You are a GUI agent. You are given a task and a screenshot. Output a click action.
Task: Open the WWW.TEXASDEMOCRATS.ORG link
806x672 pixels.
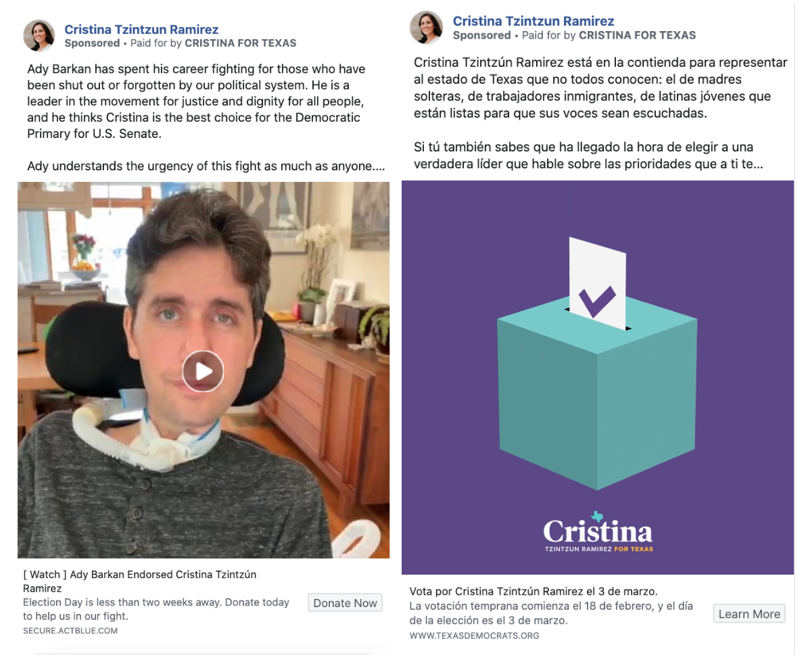point(475,635)
